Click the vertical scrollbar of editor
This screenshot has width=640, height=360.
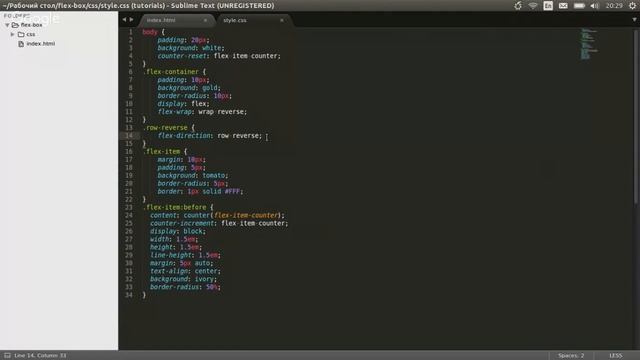coord(636,116)
